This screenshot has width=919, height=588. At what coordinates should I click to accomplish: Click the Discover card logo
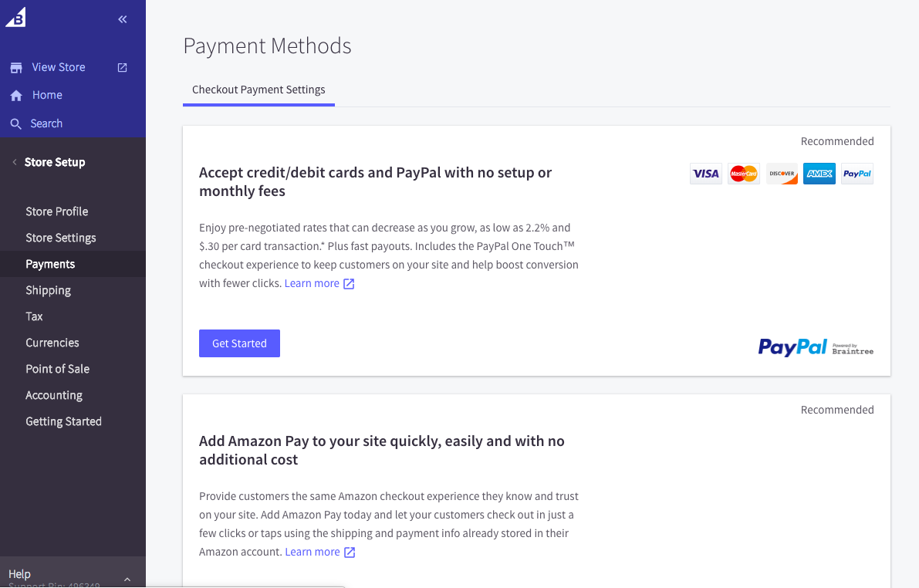782,174
